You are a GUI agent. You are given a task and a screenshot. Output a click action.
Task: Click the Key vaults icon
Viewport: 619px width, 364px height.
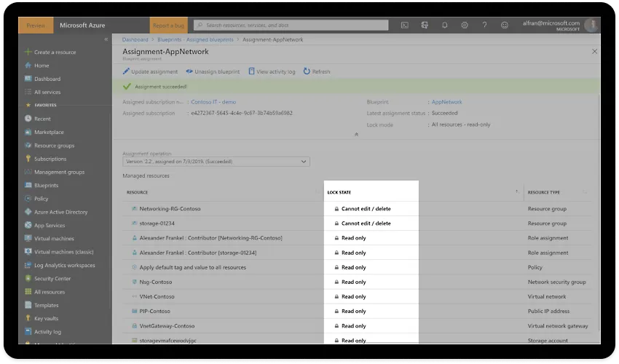tap(28, 318)
